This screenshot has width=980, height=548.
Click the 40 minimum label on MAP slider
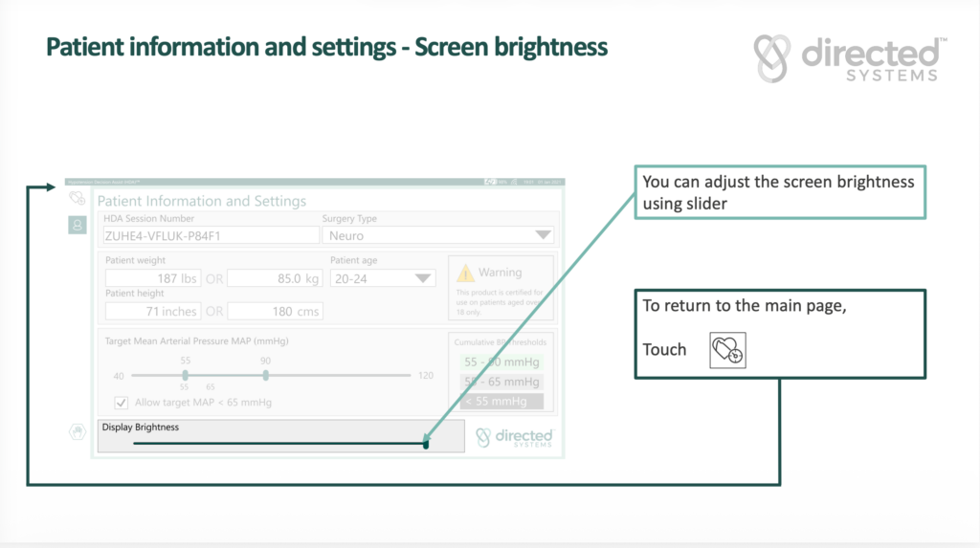pyautogui.click(x=119, y=376)
